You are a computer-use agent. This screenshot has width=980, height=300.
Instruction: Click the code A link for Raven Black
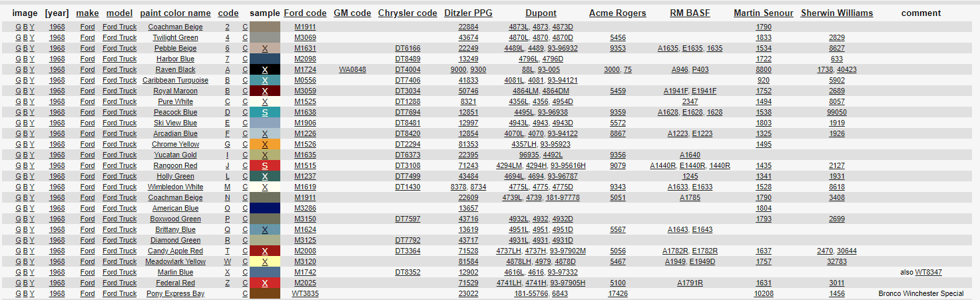point(227,70)
